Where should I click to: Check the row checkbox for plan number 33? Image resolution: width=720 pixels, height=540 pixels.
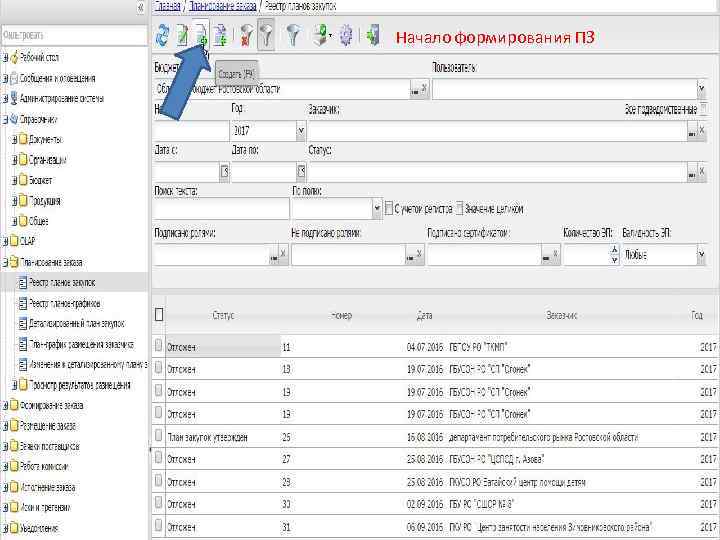(x=158, y=503)
